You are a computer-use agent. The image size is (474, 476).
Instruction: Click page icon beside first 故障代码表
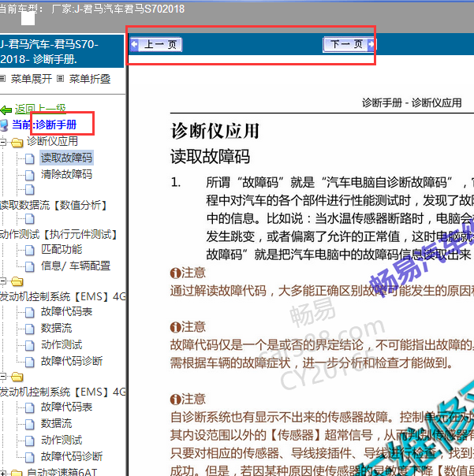29,312
